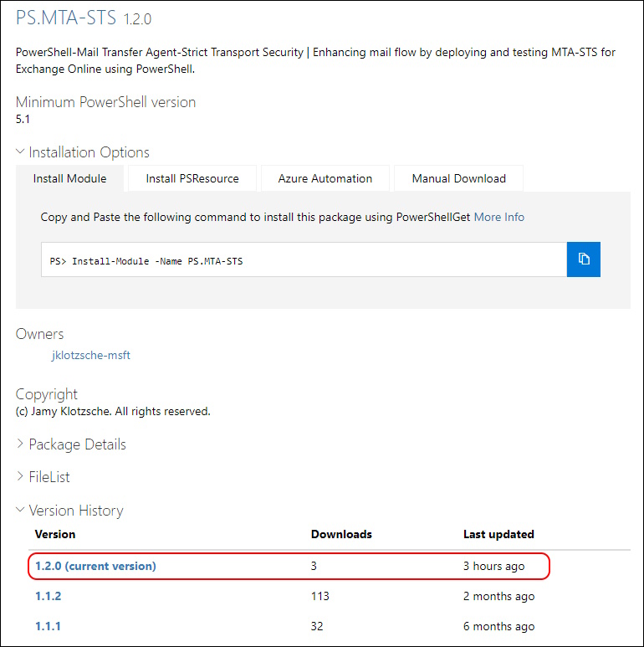Click the 32 downloads cell
Screen dimensions: 644x647
[x=317, y=626]
